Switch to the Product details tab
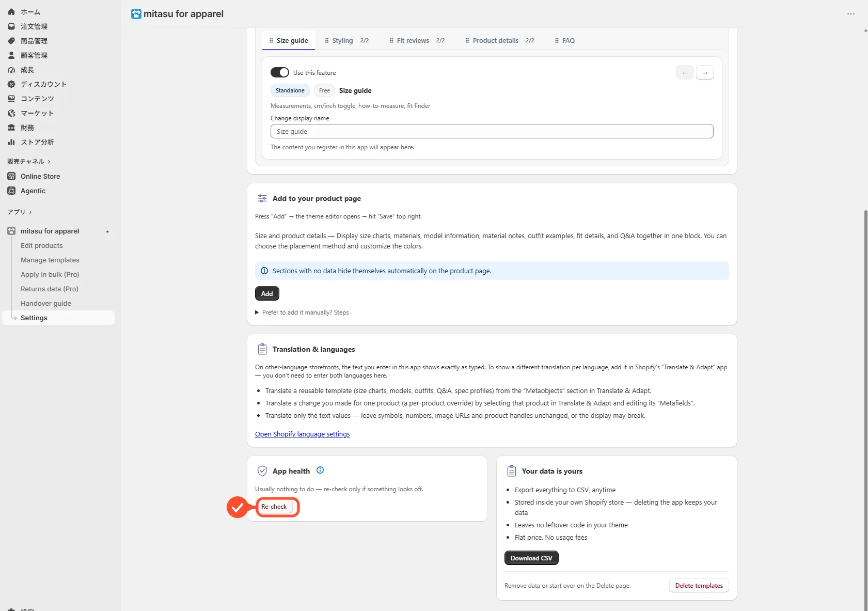868x611 pixels. [x=499, y=40]
